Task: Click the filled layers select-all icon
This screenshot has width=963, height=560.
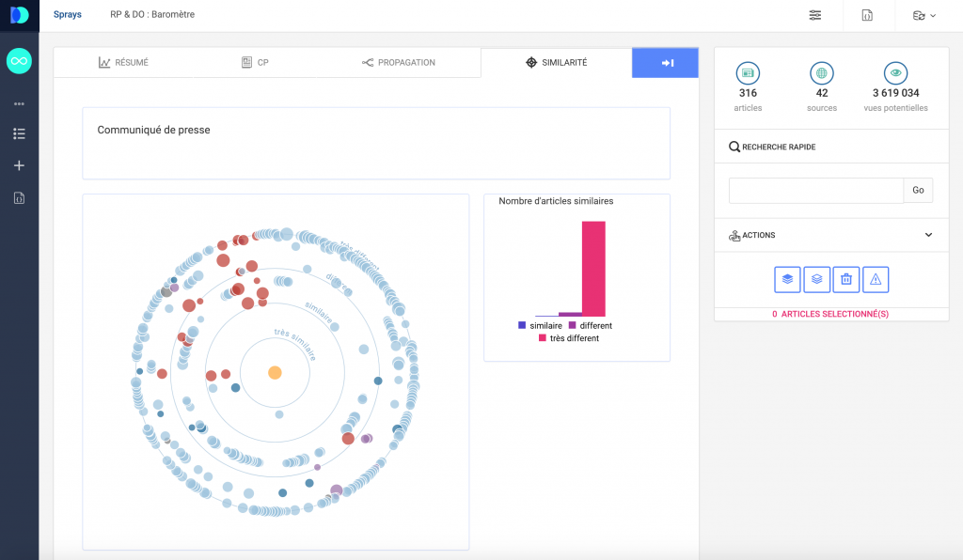Action: (787, 279)
